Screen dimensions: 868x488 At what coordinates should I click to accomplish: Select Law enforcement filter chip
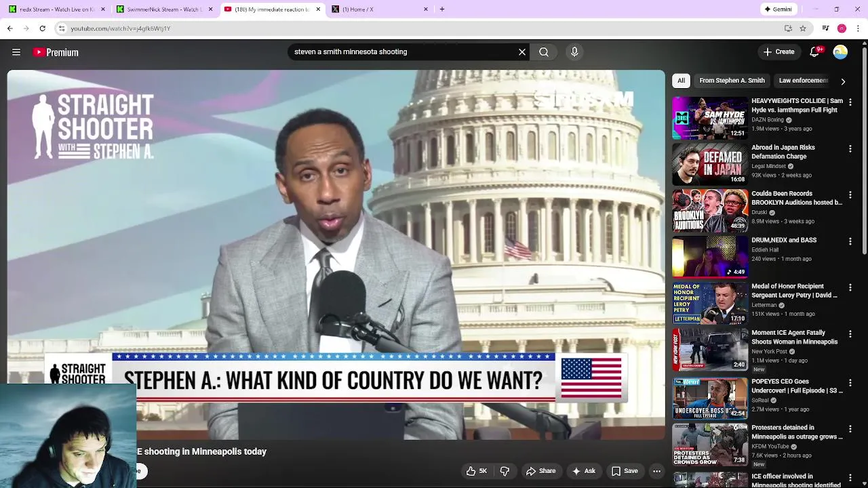(803, 81)
